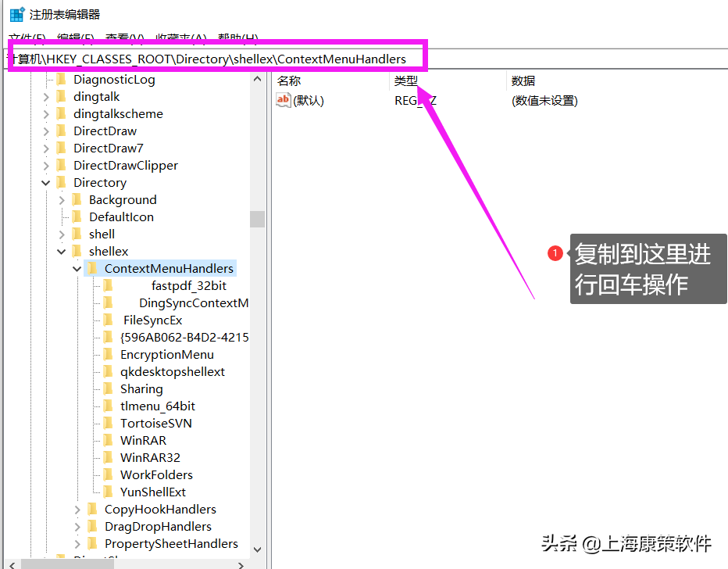The image size is (728, 569).
Task: Click the folder icon of TortoiseSVN
Action: coord(108,423)
